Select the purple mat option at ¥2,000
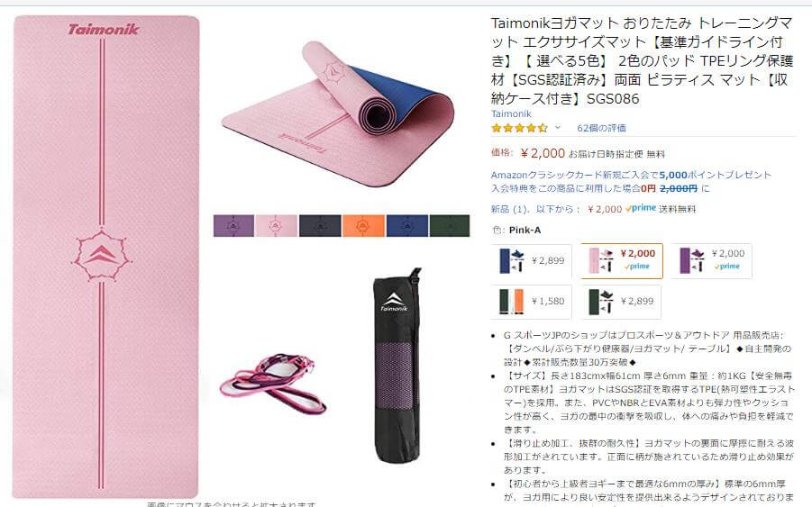The image size is (812, 507). (x=711, y=261)
